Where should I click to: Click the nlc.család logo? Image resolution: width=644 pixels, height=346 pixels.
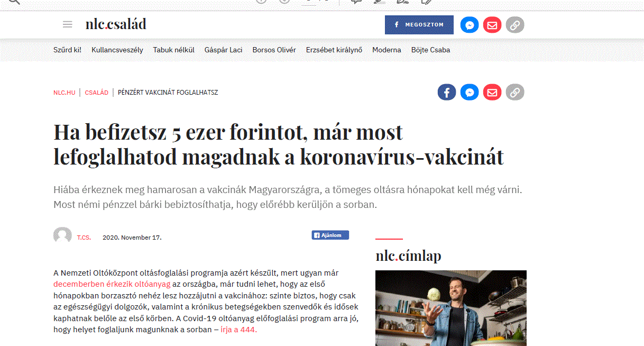[x=116, y=24]
